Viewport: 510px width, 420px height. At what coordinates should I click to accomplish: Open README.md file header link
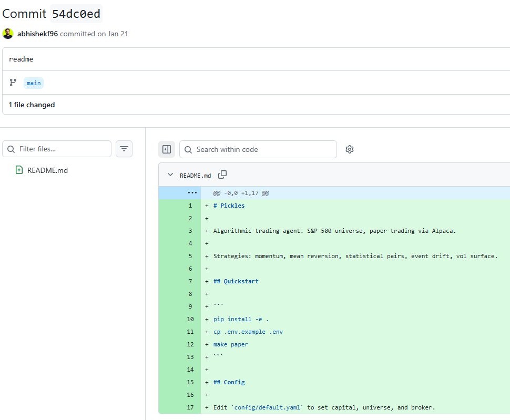pyautogui.click(x=195, y=176)
